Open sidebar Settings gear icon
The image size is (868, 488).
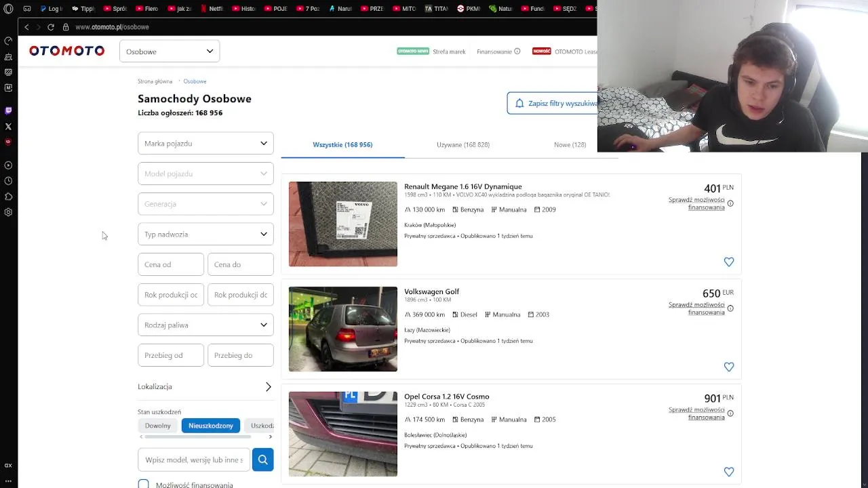click(x=8, y=212)
